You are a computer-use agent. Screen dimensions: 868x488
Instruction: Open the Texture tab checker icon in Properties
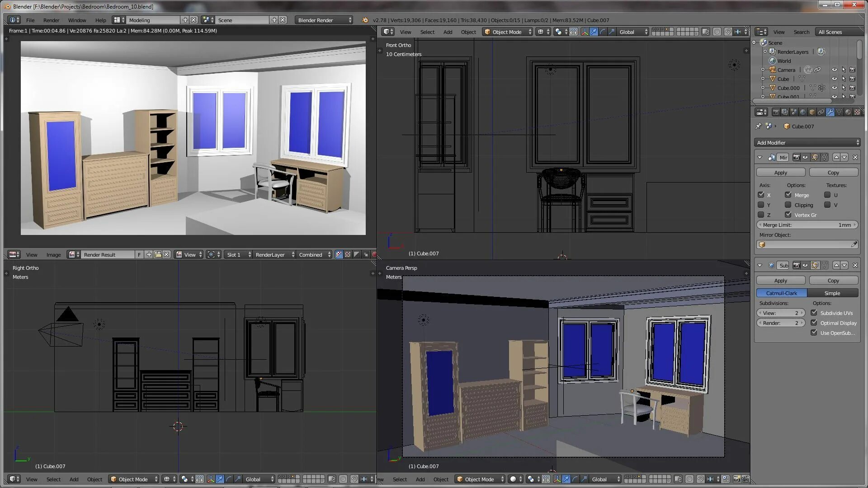(857, 112)
